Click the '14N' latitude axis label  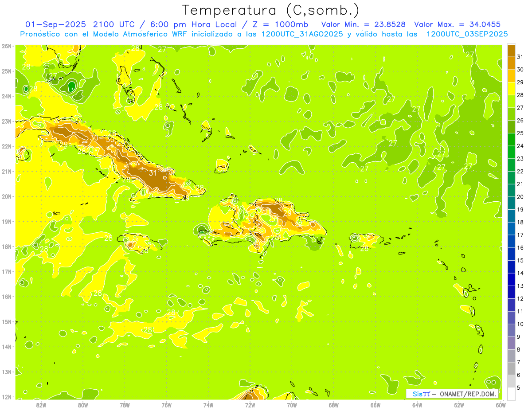(x=7, y=347)
